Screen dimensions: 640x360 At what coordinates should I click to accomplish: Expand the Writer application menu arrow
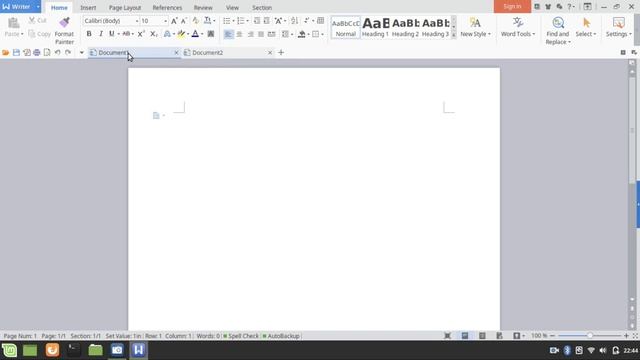(x=38, y=7)
